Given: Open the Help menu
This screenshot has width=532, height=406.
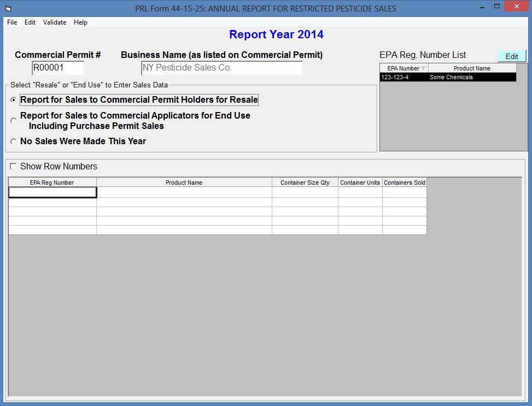Looking at the screenshot, I should [80, 22].
